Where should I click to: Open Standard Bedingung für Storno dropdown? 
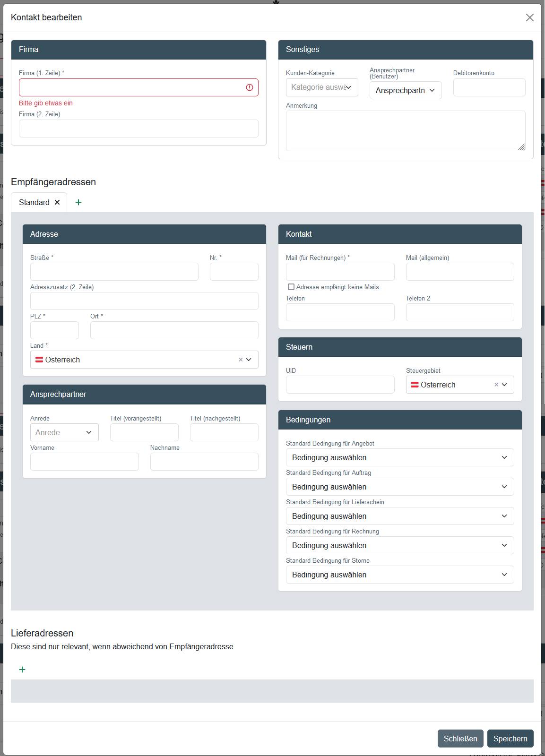(x=399, y=575)
